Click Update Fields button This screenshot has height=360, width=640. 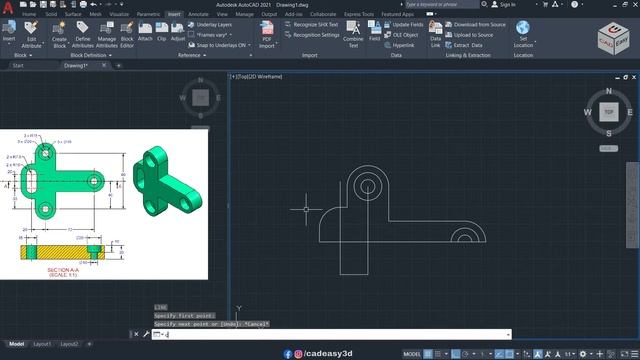[404, 24]
